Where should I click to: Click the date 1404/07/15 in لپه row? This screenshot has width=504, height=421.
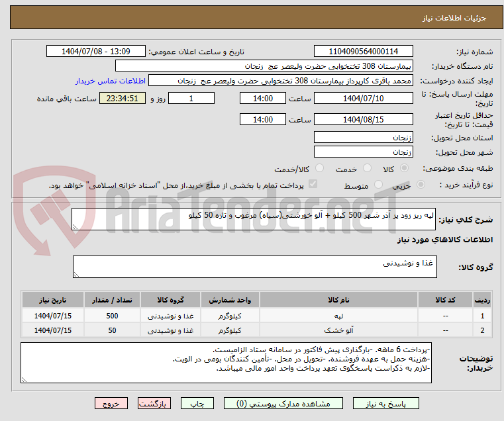pyautogui.click(x=53, y=316)
